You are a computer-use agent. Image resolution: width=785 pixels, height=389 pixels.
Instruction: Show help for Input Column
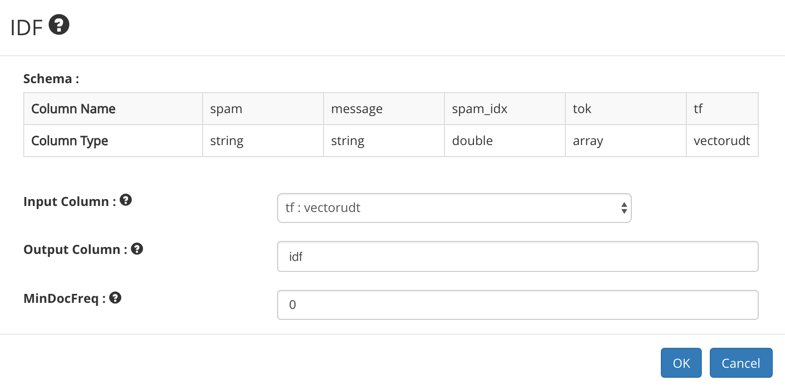(x=126, y=200)
